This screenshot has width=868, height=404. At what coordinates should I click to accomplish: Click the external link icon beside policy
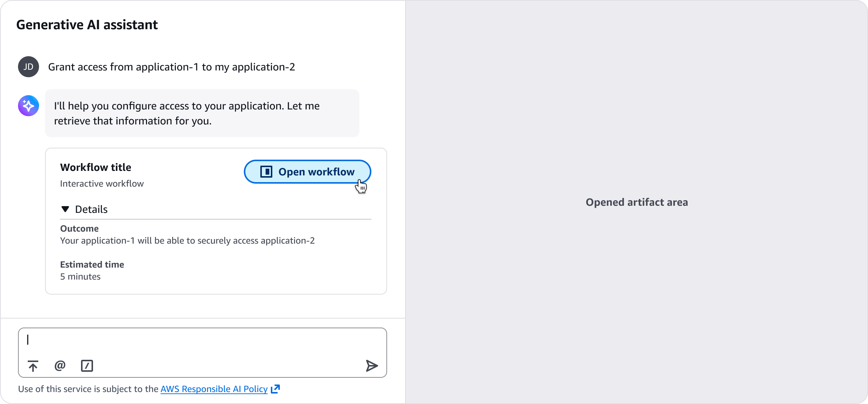click(x=275, y=389)
